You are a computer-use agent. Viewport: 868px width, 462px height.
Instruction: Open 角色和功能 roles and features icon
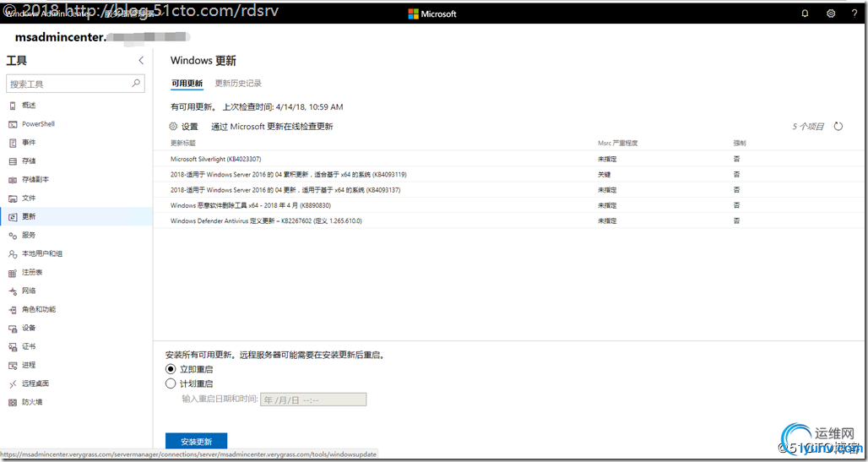coord(13,310)
